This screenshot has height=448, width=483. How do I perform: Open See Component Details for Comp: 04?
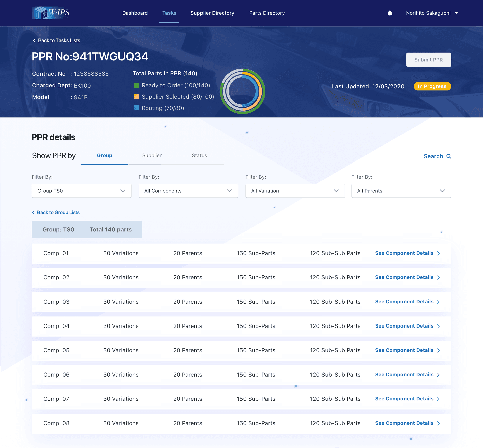pos(404,326)
